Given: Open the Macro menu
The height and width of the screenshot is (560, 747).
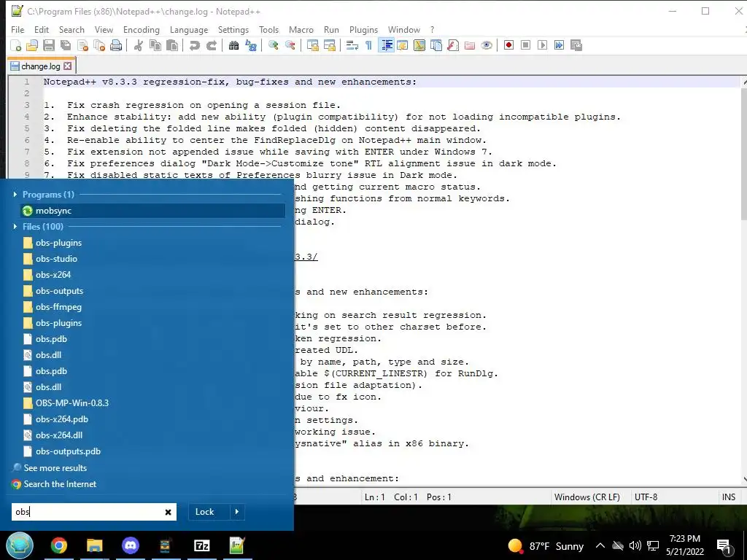Looking at the screenshot, I should click(x=301, y=29).
